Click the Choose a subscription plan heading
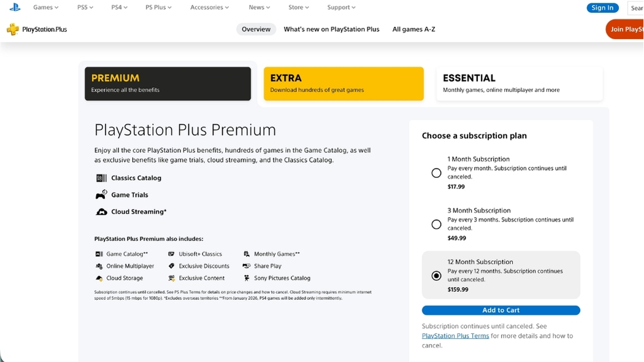Viewport: 644px width, 362px height. click(474, 136)
